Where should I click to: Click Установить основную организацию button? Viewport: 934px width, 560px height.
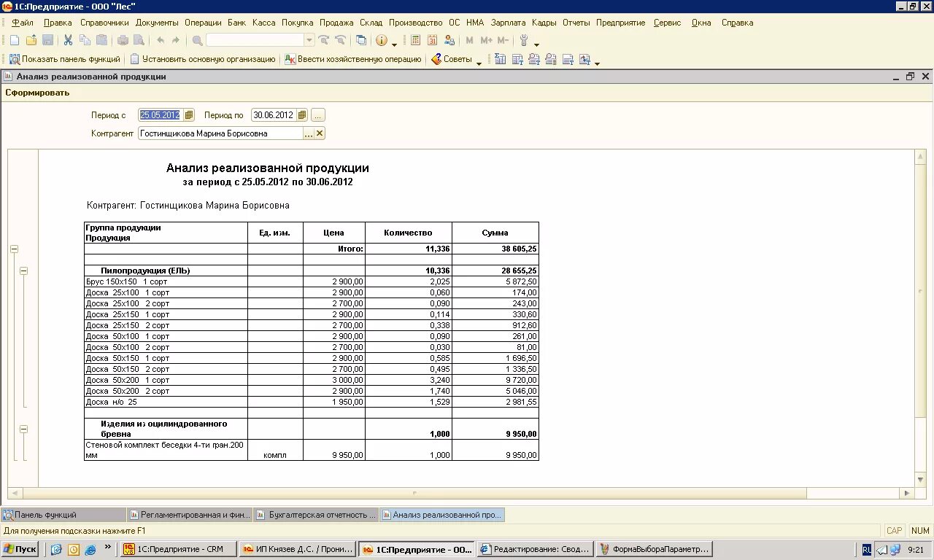point(203,59)
